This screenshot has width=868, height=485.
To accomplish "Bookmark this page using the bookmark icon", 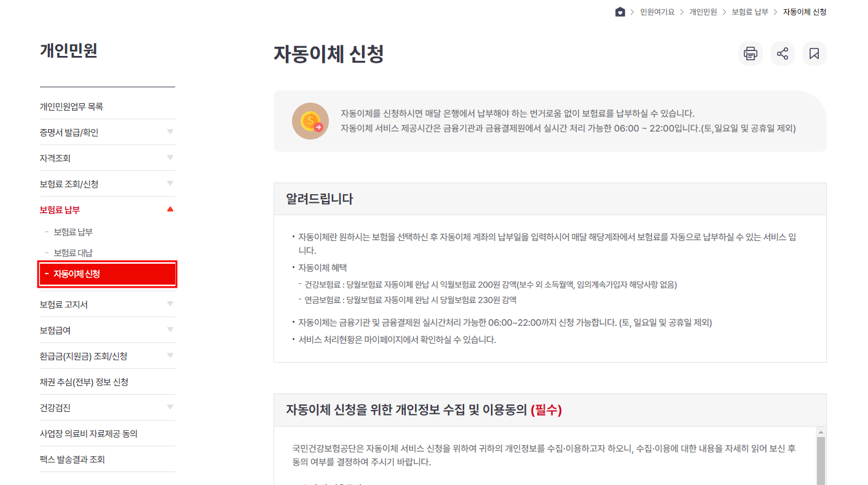I will [814, 53].
